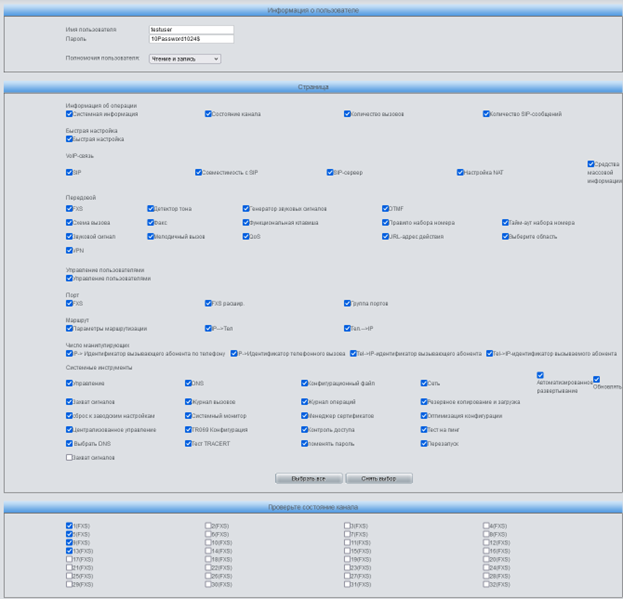The height and width of the screenshot is (599, 623).
Task: Toggle 'IP-->Тел' checkbox
Action: coord(208,328)
